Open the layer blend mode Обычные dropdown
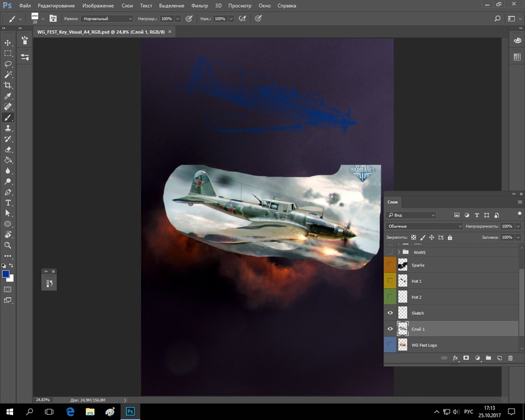Viewport: 525px width, 420px height. point(424,226)
